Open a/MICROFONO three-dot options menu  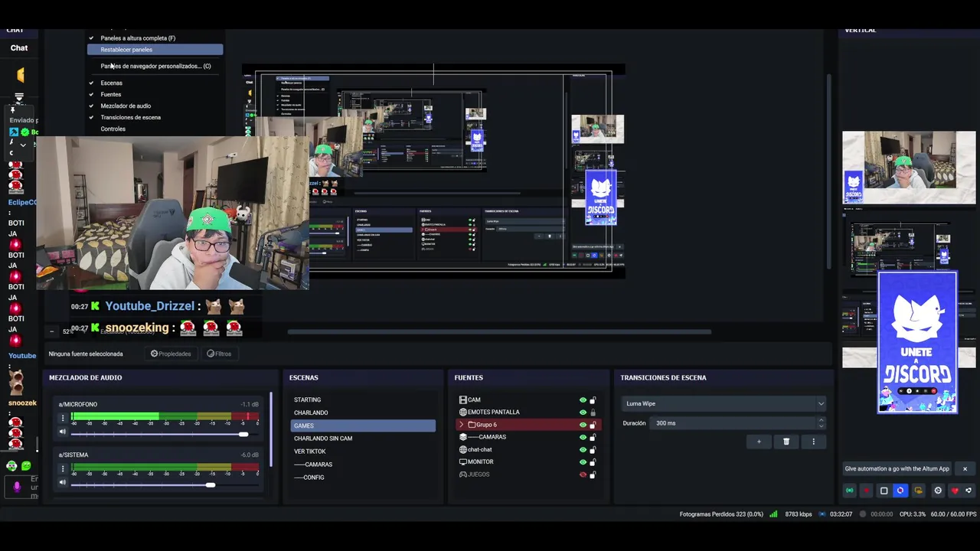63,418
